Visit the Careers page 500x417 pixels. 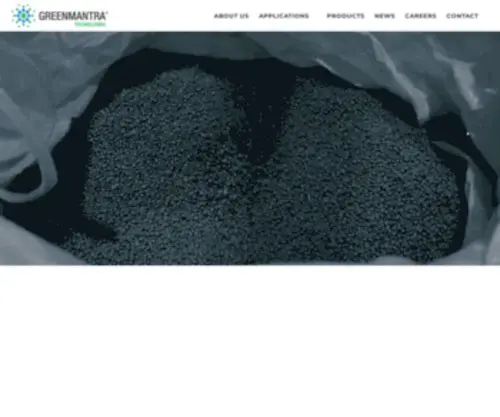(x=420, y=16)
